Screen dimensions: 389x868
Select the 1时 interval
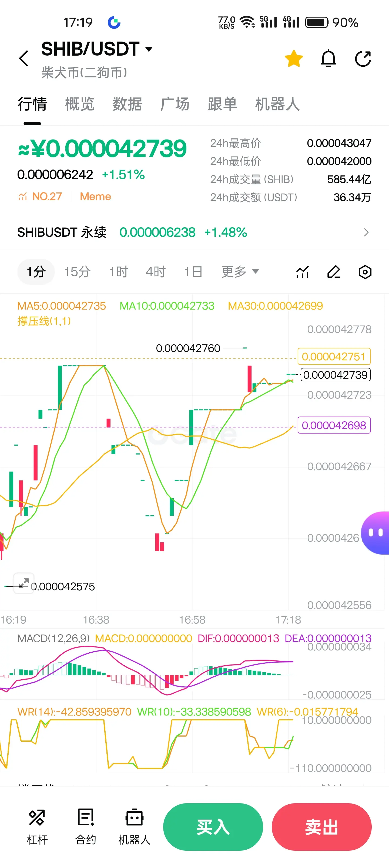[119, 272]
